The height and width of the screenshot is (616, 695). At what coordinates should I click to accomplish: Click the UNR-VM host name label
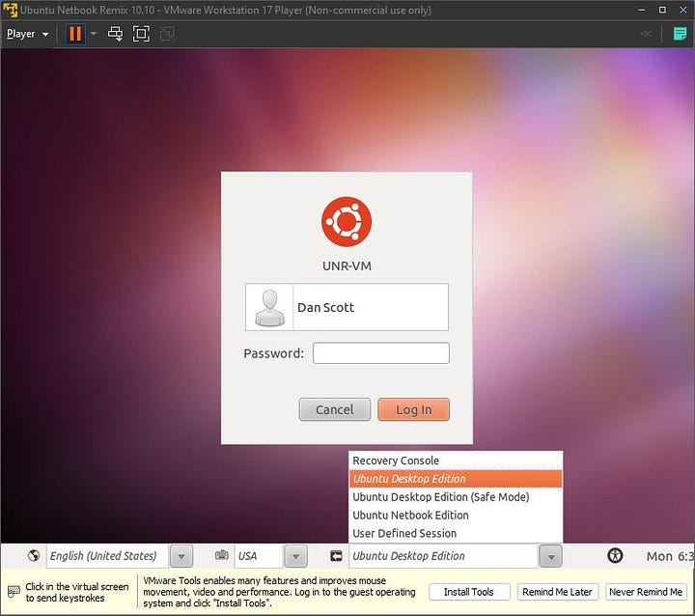pyautogui.click(x=347, y=266)
